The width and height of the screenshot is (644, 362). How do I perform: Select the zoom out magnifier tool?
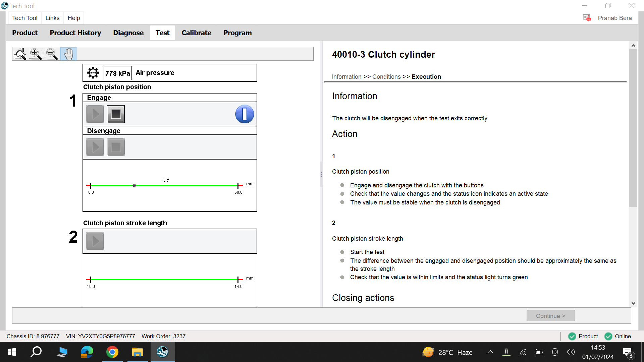[x=52, y=54]
